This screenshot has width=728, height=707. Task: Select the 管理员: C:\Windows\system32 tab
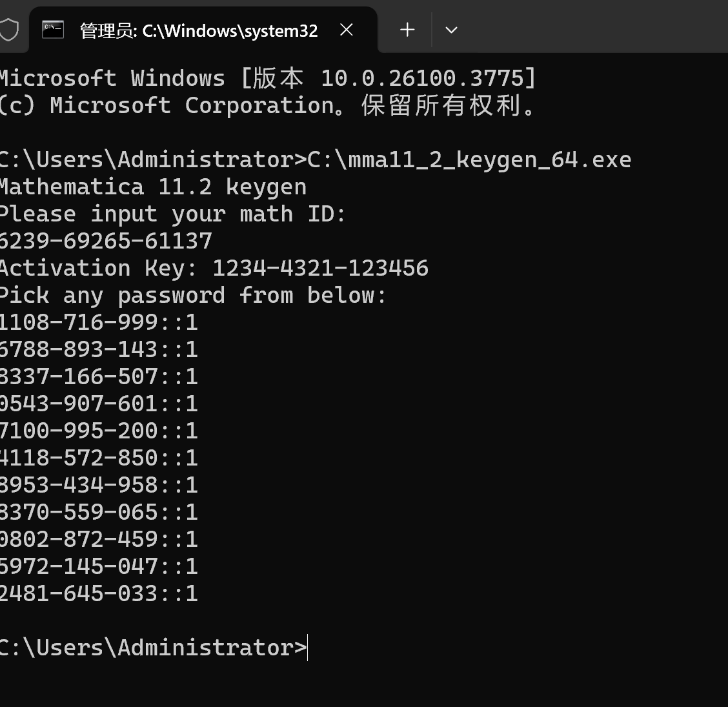tap(199, 30)
